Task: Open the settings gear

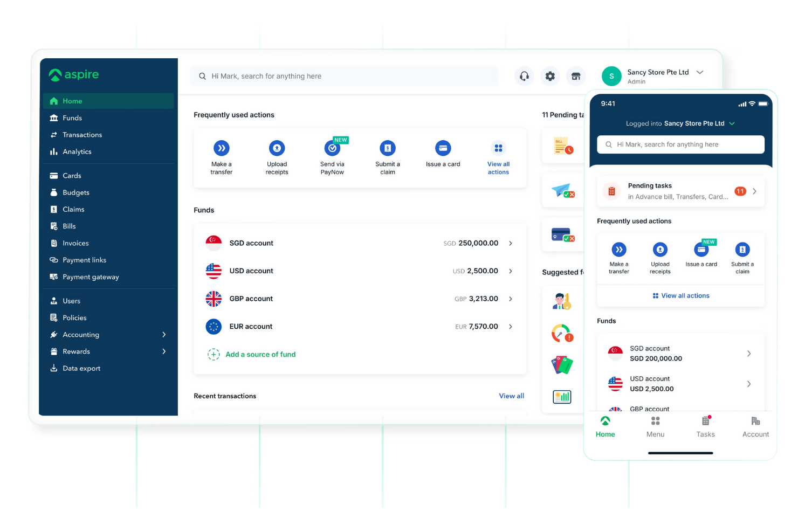Action: (550, 76)
